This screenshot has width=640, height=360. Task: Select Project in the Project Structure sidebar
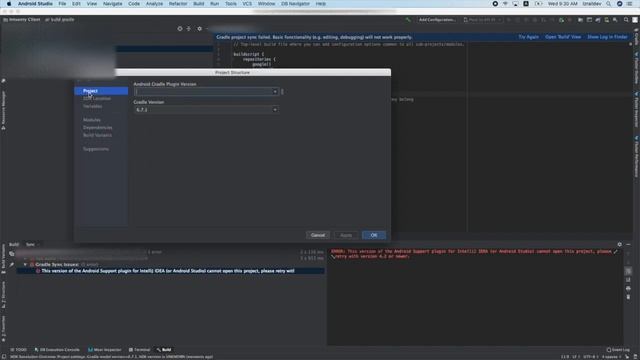tap(101, 91)
